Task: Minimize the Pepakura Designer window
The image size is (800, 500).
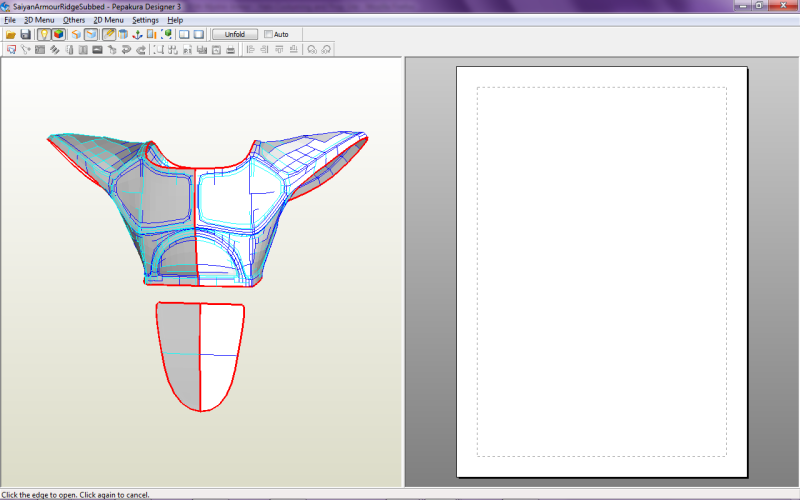Action: pyautogui.click(x=742, y=6)
